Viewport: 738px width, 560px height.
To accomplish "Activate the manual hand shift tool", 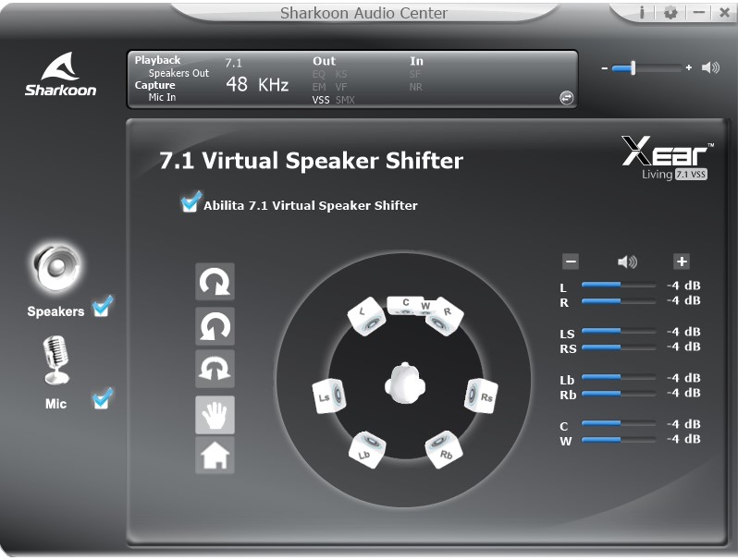I will (x=215, y=415).
